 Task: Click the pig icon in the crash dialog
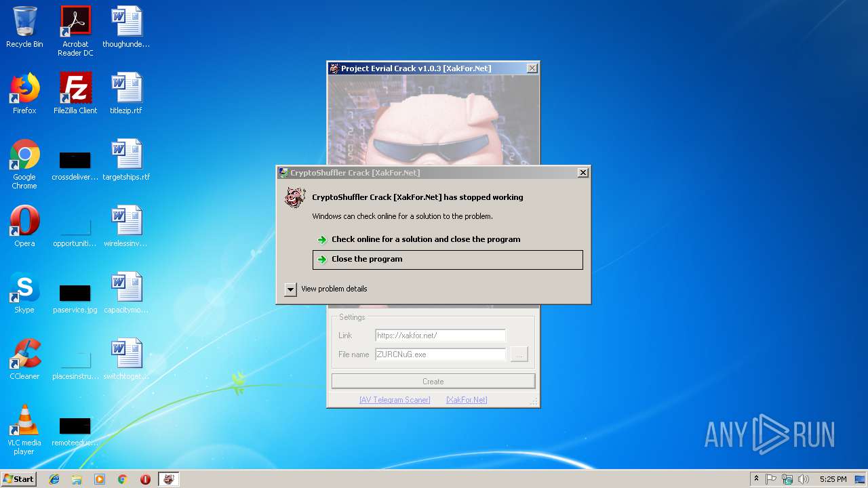pos(295,197)
